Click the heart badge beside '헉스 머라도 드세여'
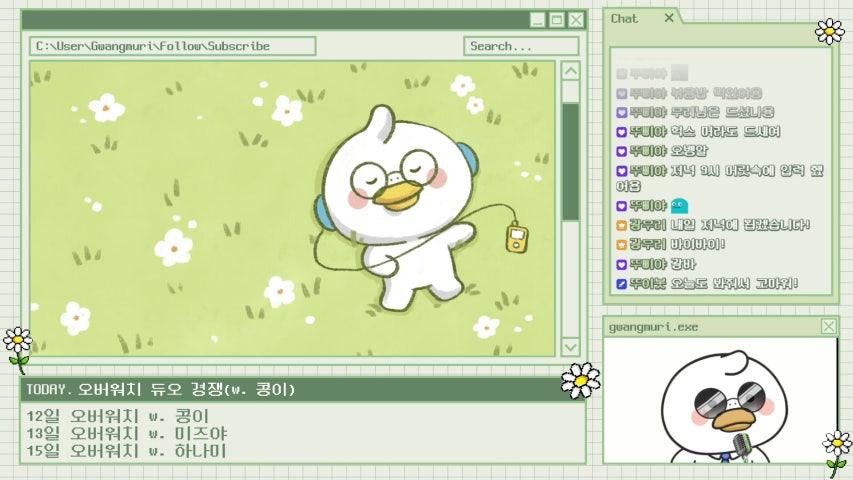Viewport: 853px width, 480px height. coord(621,132)
